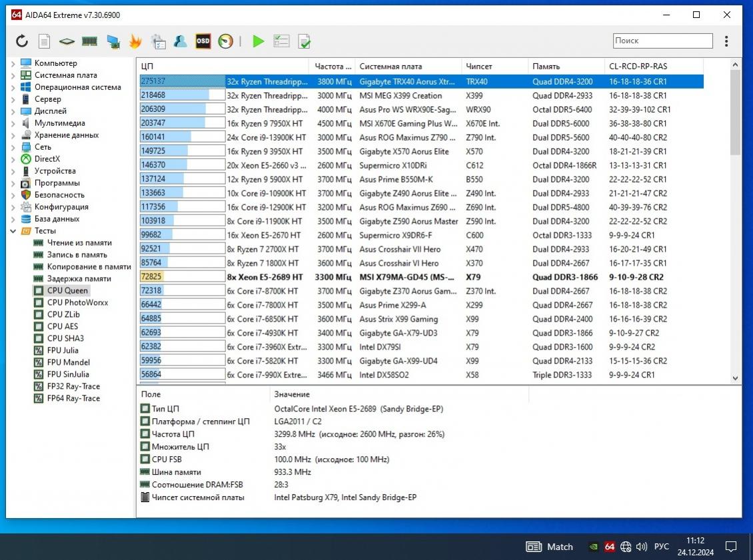Screen dimensions: 753x560
Task: Open the NVIDIA tray icon in taskbar
Action: point(593,547)
